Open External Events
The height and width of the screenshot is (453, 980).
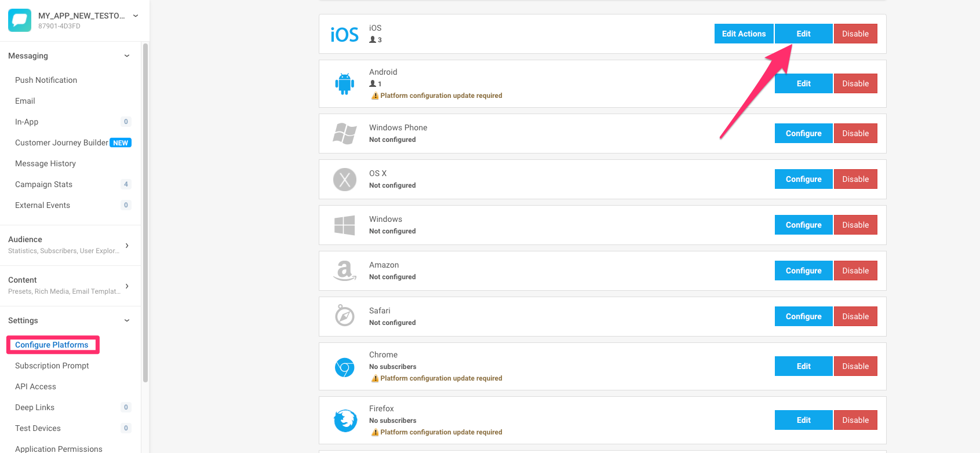pos(42,205)
